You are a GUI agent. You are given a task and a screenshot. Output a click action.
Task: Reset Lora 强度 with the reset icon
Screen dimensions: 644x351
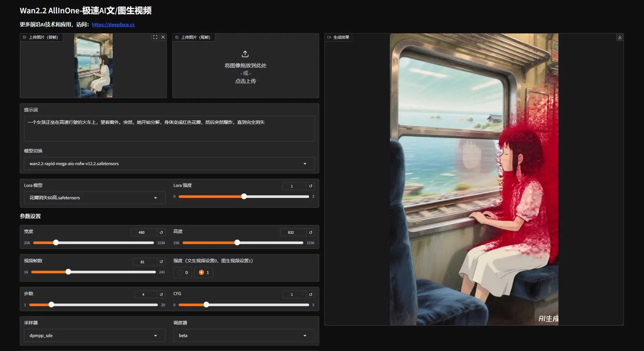pyautogui.click(x=310, y=186)
